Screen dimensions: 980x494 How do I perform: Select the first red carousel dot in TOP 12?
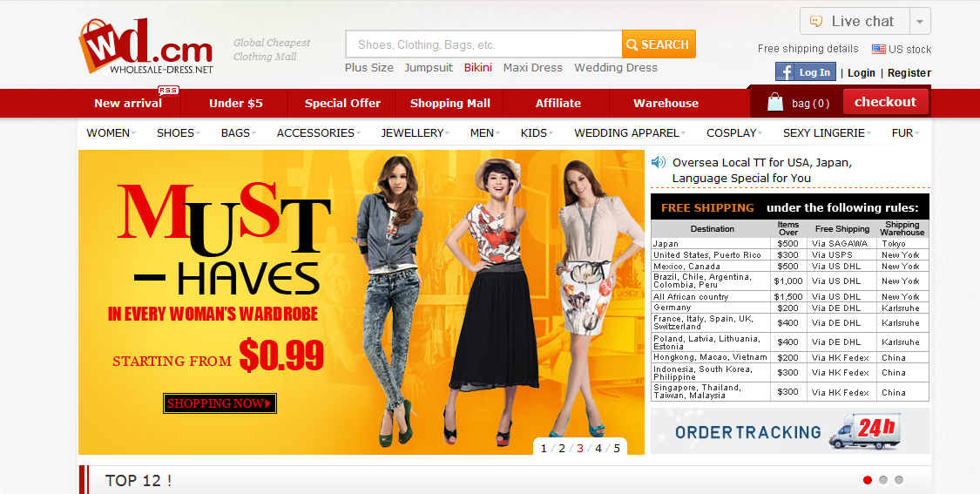(x=868, y=480)
